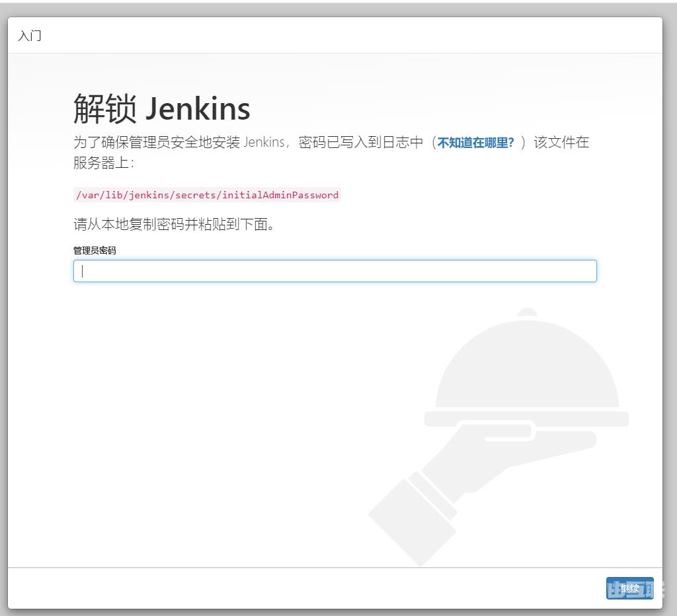Click the 密码已写入到日志中 phrase in the description
Viewport: 677px width, 616px height.
click(x=360, y=143)
